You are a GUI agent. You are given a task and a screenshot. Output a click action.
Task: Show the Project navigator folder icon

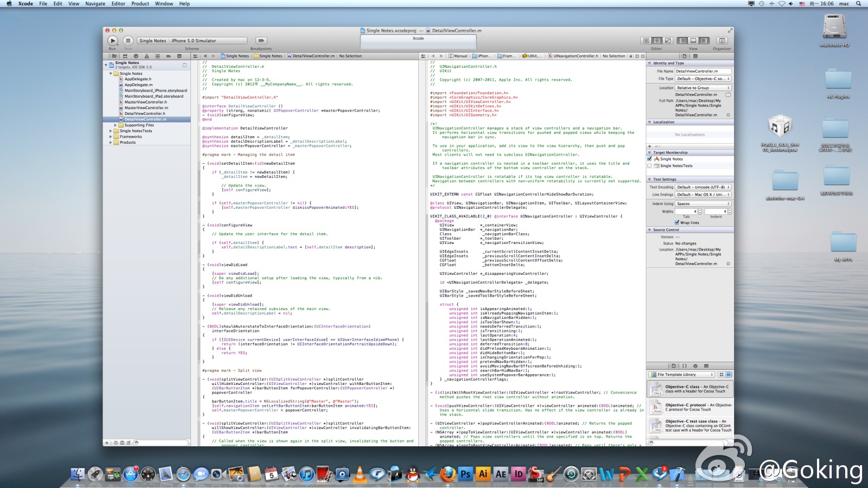pyautogui.click(x=114, y=56)
